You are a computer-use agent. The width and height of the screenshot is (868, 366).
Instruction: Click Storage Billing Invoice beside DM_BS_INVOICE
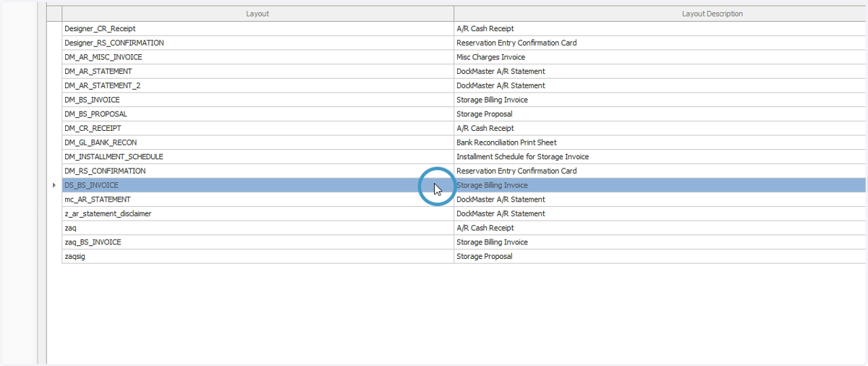[492, 100]
